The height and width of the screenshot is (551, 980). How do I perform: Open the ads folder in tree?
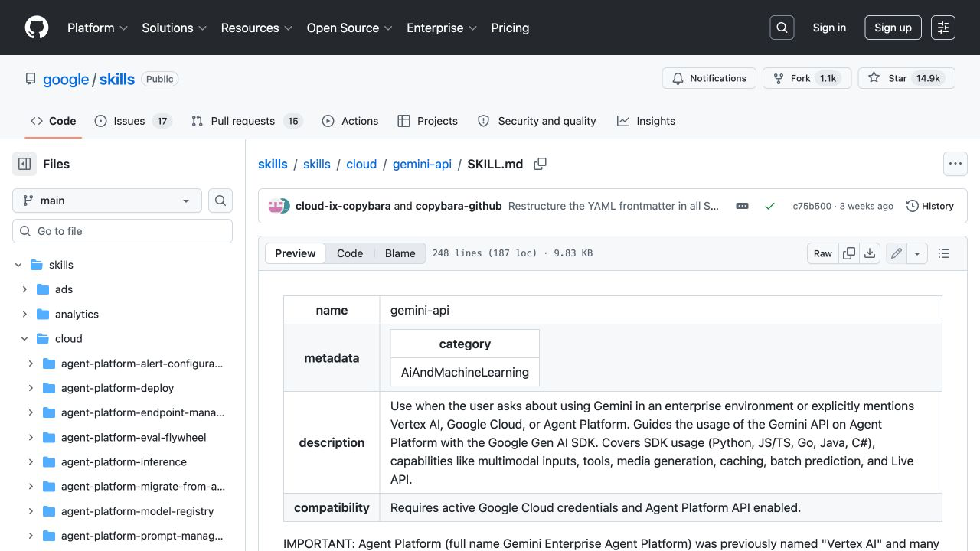[x=64, y=289]
